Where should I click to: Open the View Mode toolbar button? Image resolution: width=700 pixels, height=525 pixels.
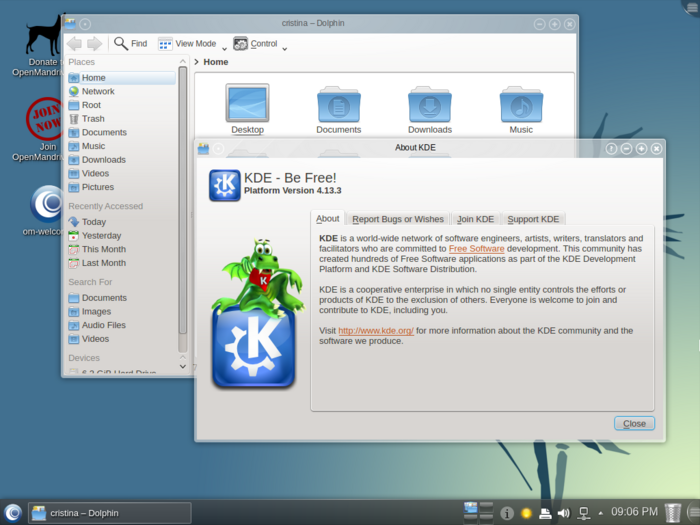[x=188, y=44]
